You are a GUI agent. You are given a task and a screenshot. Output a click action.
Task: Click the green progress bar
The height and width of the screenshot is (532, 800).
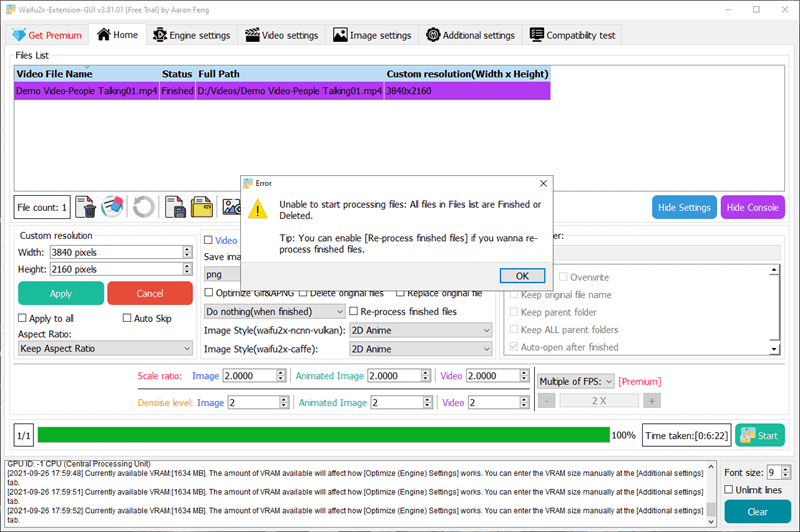coord(323,435)
